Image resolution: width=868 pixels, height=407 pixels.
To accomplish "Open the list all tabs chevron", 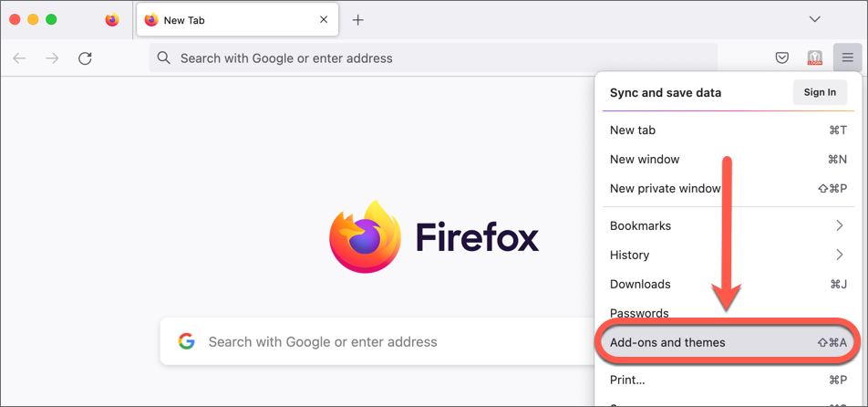I will coord(814,19).
